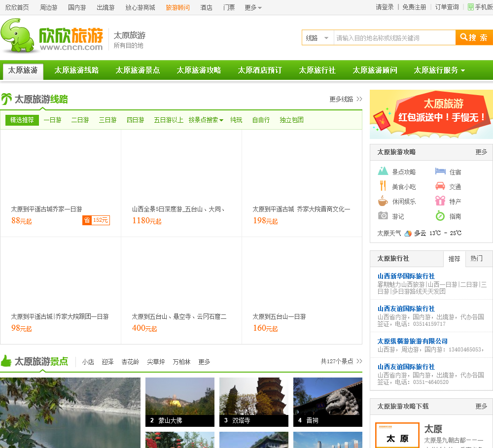493x448 pixels.
Task: Click the camera icon for 游记
Action: (383, 215)
